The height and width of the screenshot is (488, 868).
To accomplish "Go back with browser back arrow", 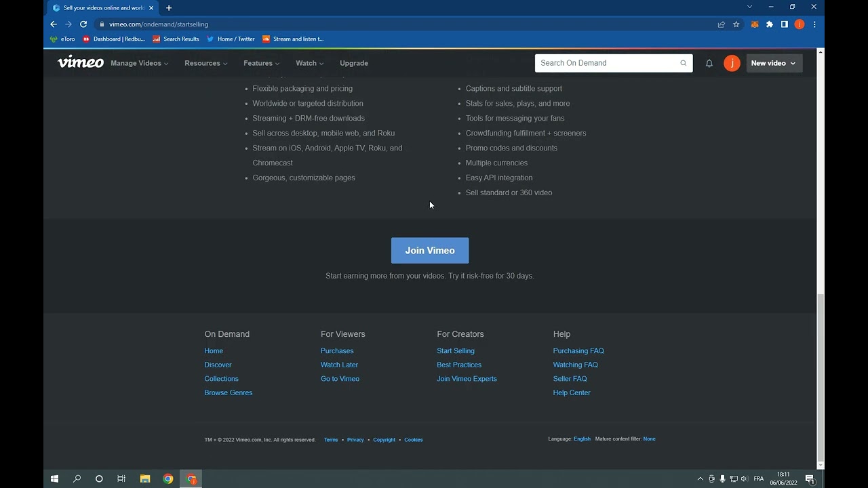I will click(x=54, y=24).
